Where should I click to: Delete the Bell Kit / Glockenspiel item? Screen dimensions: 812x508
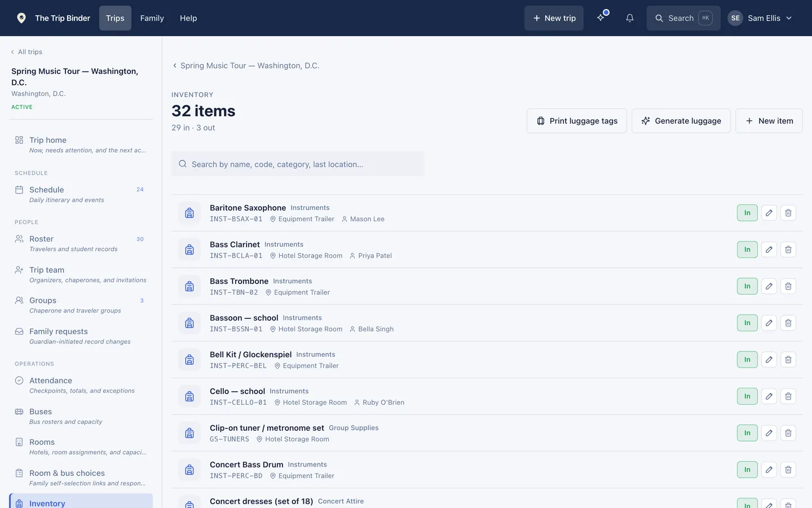click(x=788, y=360)
